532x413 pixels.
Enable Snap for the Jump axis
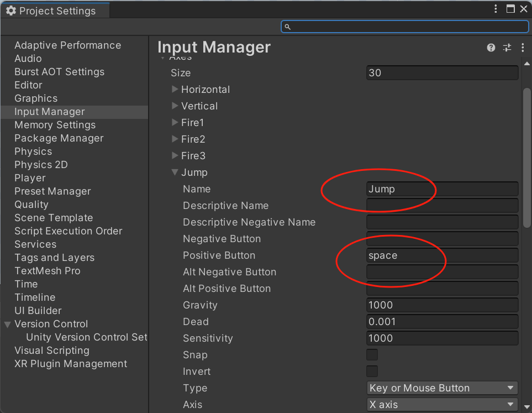click(372, 354)
